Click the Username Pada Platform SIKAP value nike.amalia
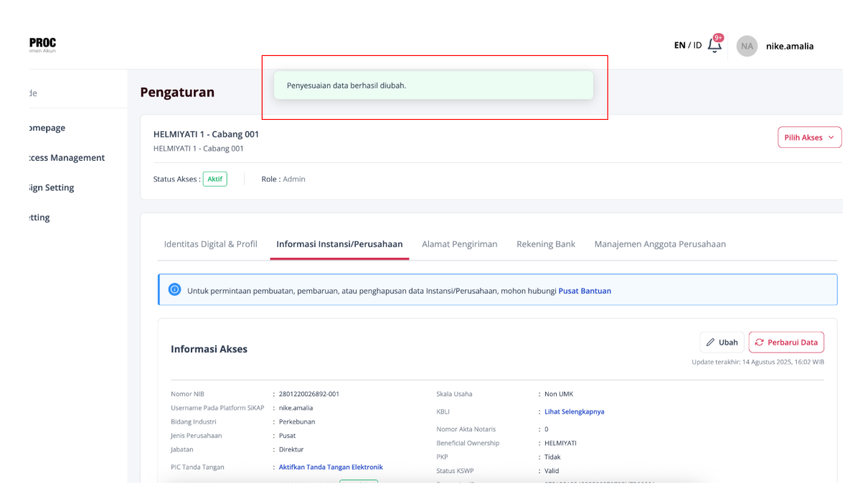The height and width of the screenshot is (491, 868). [x=296, y=408]
